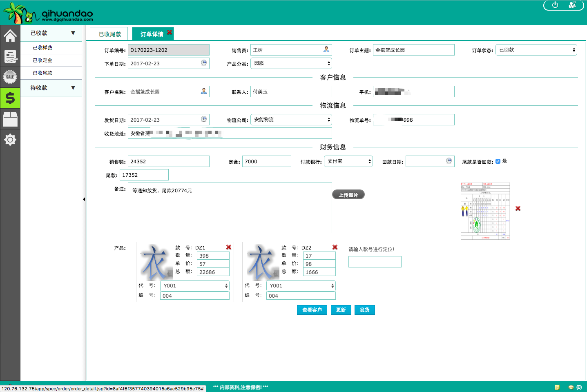
Task: Open calendar picker for 下单日期
Action: [x=204, y=63]
